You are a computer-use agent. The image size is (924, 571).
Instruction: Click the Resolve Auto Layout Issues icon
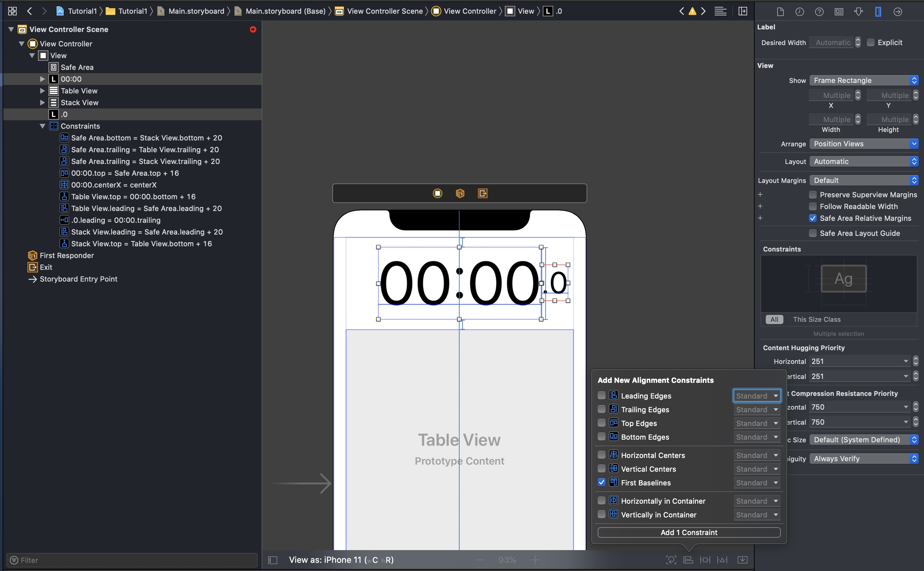coord(722,560)
